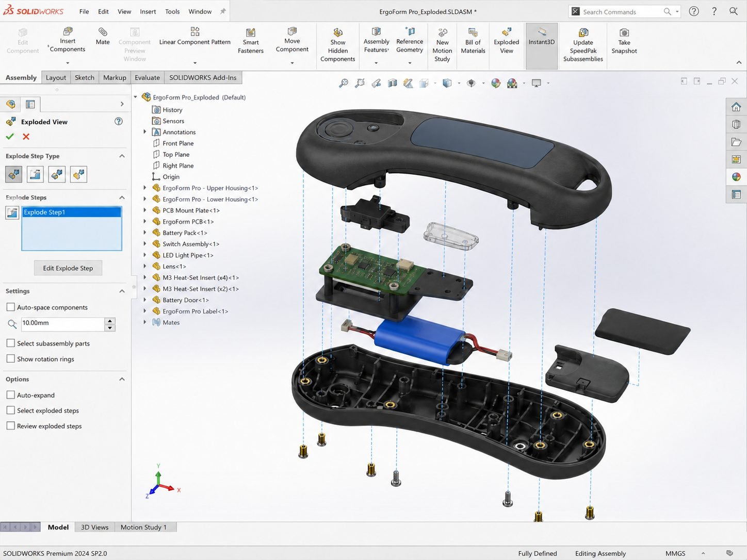Open the Tools menu
This screenshot has height=560, width=747.
(x=172, y=11)
